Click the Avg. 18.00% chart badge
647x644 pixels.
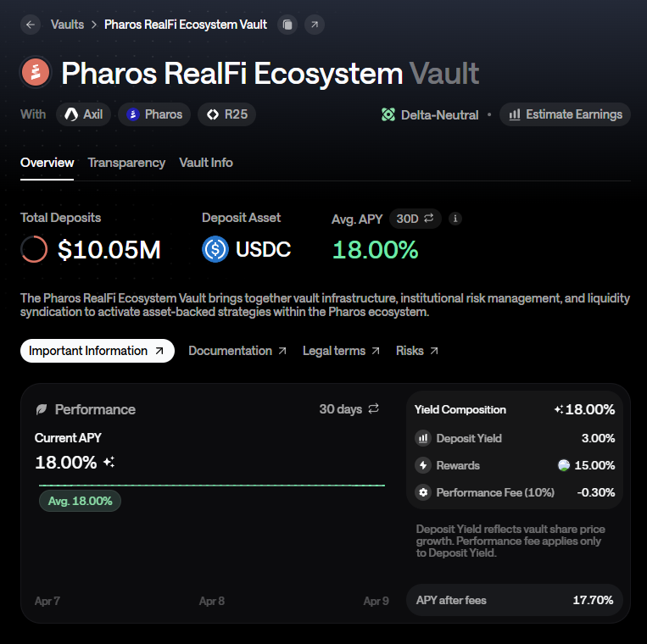coord(80,501)
